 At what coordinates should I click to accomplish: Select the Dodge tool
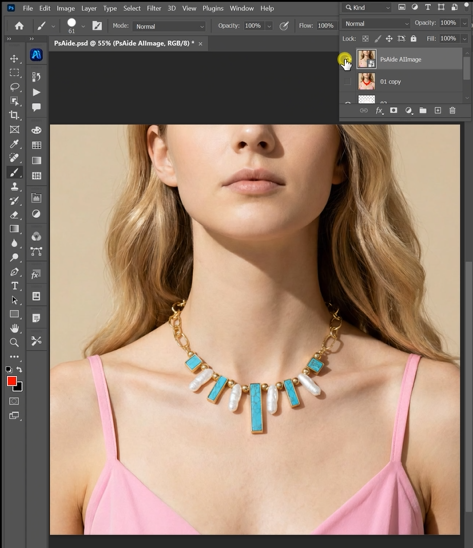click(14, 258)
